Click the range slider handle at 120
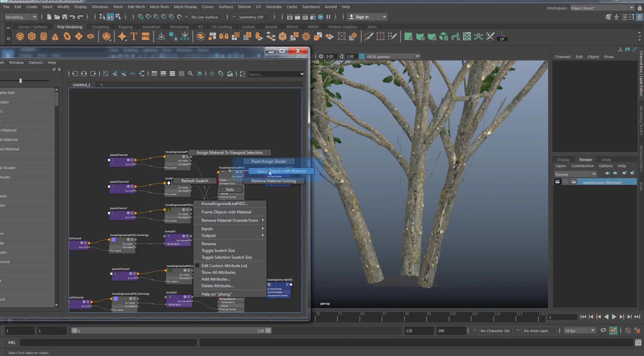This screenshot has height=356, width=644. pyautogui.click(x=268, y=331)
